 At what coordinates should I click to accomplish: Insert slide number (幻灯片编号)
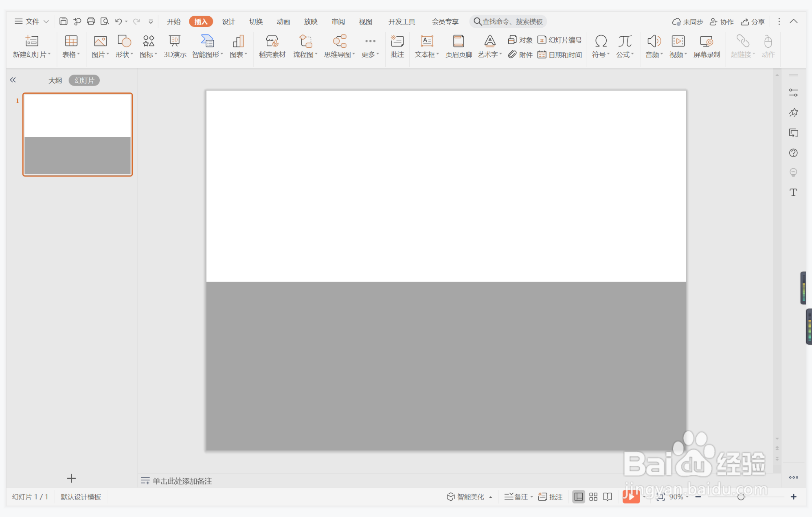point(560,40)
